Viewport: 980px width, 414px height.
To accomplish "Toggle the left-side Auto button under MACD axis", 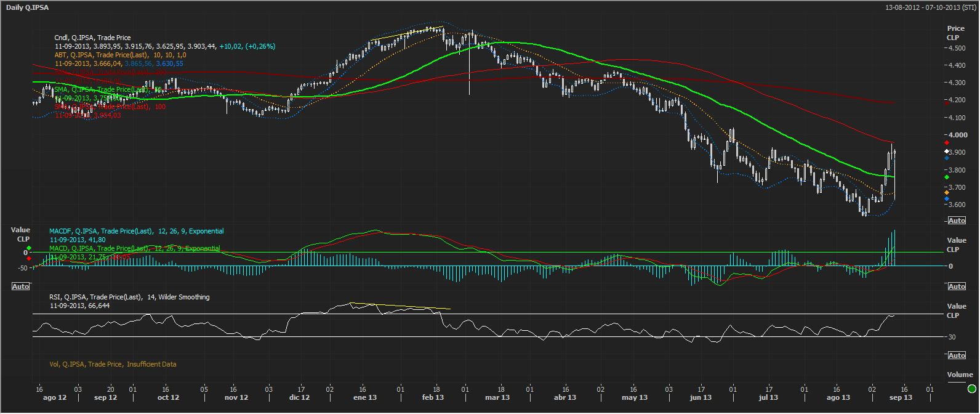I will tap(20, 286).
